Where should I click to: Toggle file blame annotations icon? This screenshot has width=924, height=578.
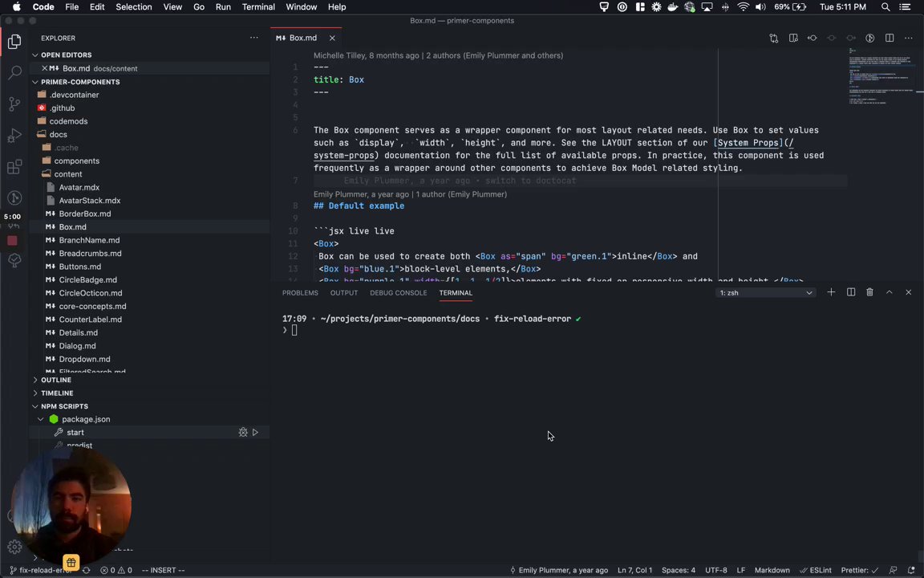click(x=869, y=38)
